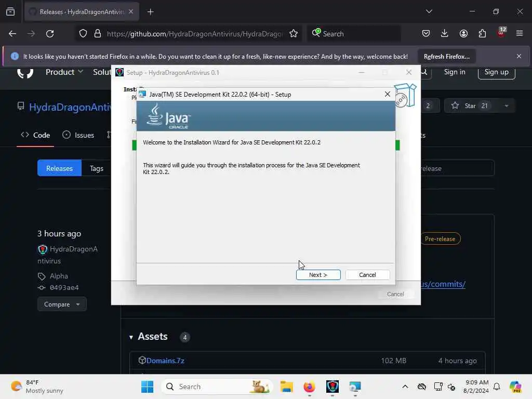Expand the GitHub Product menu
The height and width of the screenshot is (399, 532).
coord(64,72)
